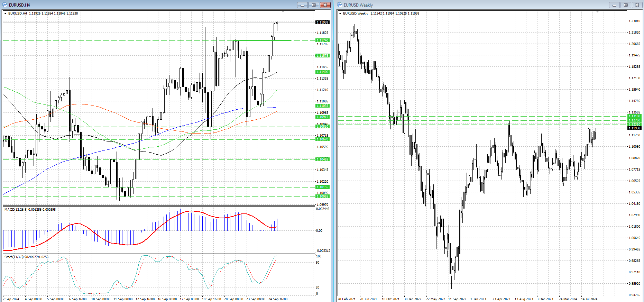This screenshot has width=644, height=302.
Task: Close the EURUSD,H4 chart window
Action: (x=325, y=5)
